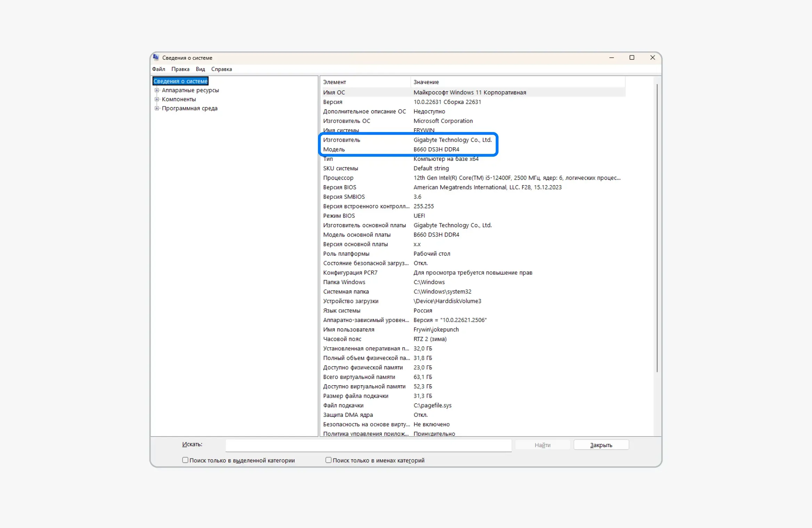Image resolution: width=812 pixels, height=528 pixels.
Task: Expand the Компоненты tree node
Action: pos(157,99)
